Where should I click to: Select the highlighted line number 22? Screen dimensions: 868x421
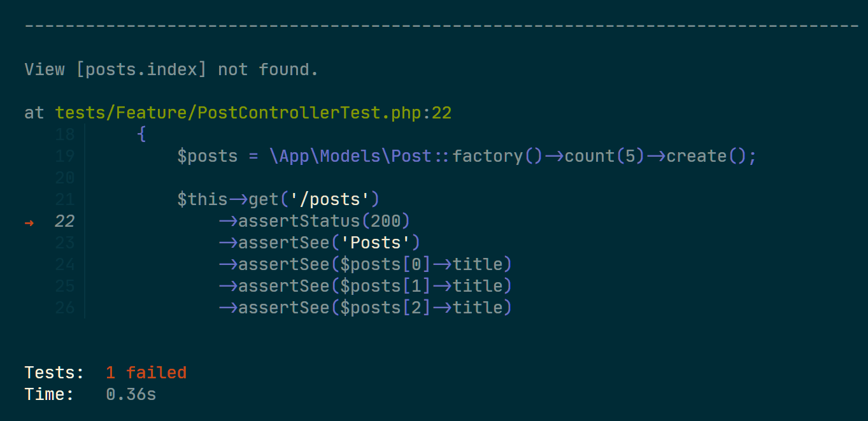pyautogui.click(x=64, y=221)
